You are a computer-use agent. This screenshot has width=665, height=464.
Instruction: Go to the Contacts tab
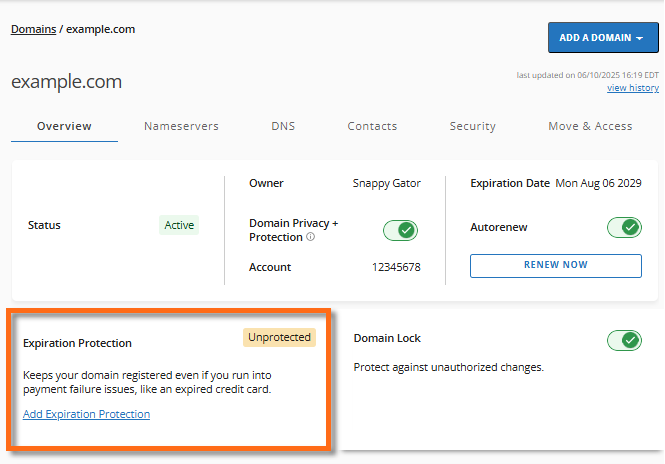pyautogui.click(x=372, y=127)
